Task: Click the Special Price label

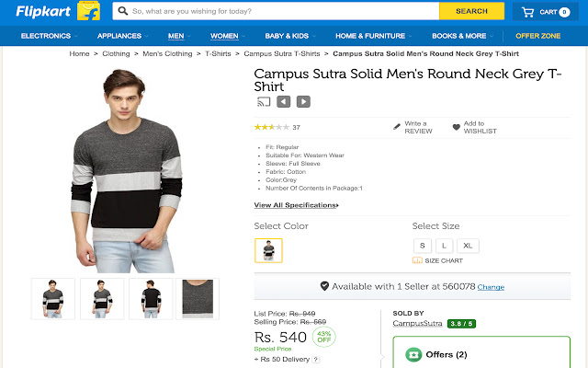Action: [273, 349]
